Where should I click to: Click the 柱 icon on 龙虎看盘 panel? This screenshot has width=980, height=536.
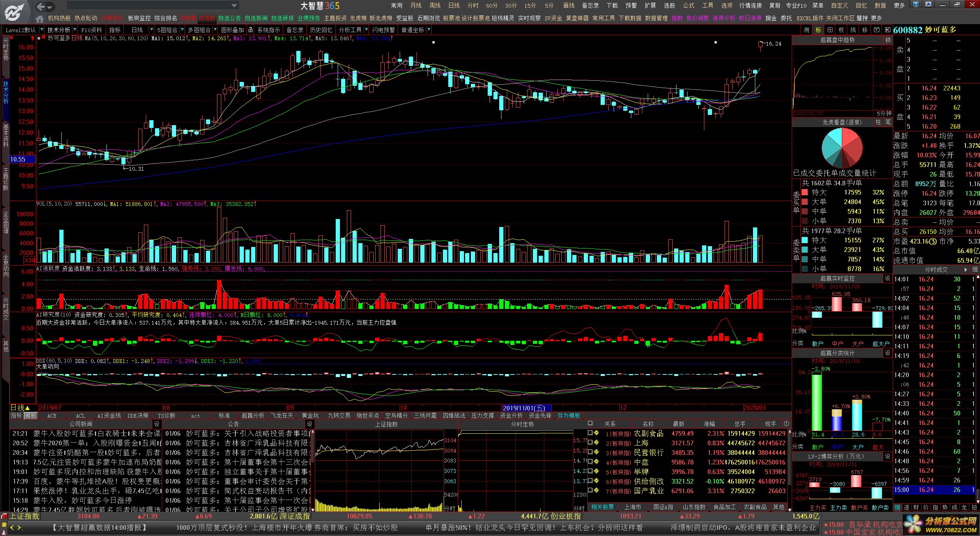[x=878, y=122]
